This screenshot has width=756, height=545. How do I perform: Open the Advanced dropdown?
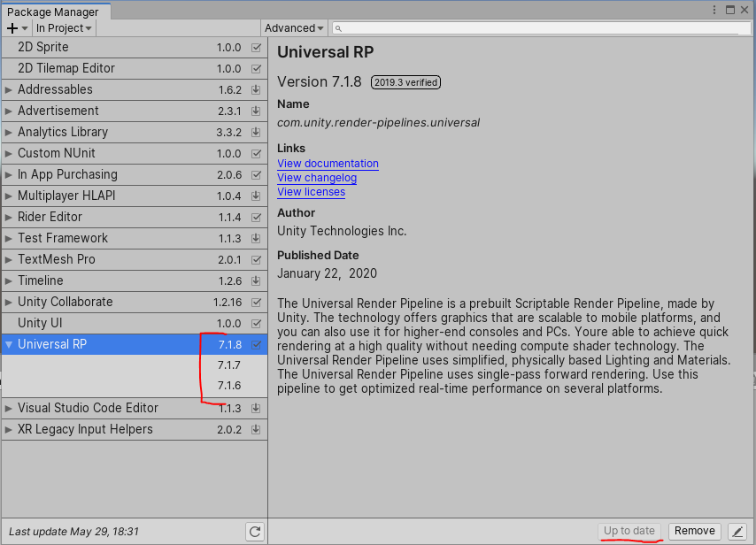click(x=293, y=27)
